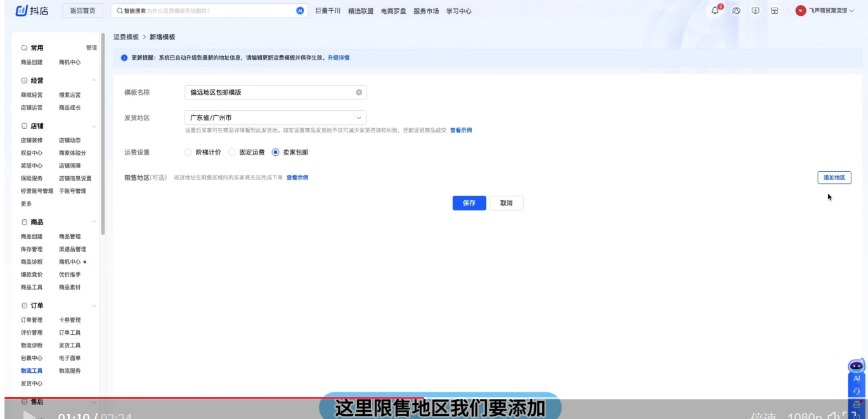Click the red shop avatar icon
Viewport: 868px width, 419px height.
click(801, 11)
